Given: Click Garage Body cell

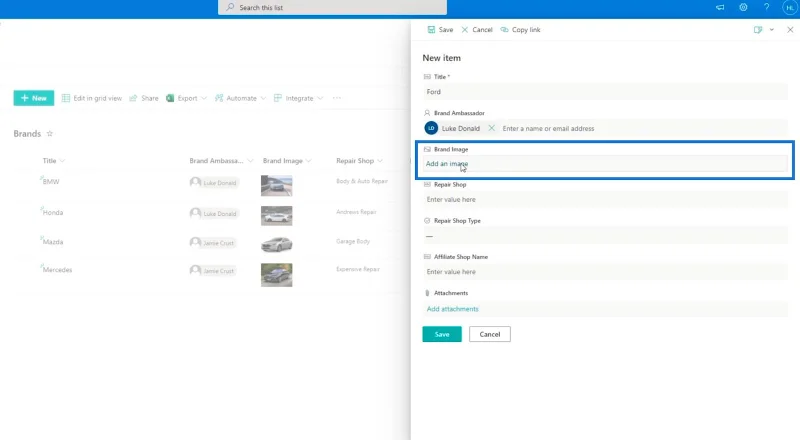Looking at the screenshot, I should coord(353,241).
